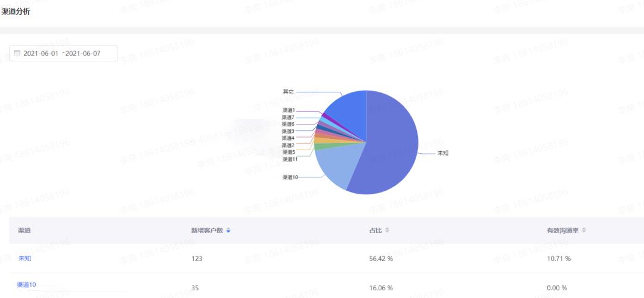644x298 pixels.
Task: Click the calendar icon in date picker
Action: click(x=17, y=53)
